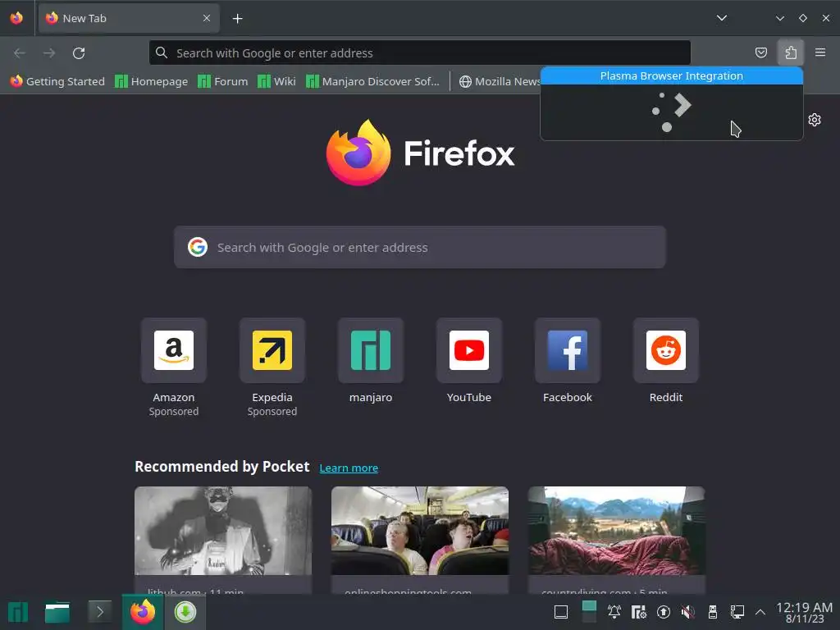Click the Google search box on page
The image size is (840, 630).
(419, 248)
